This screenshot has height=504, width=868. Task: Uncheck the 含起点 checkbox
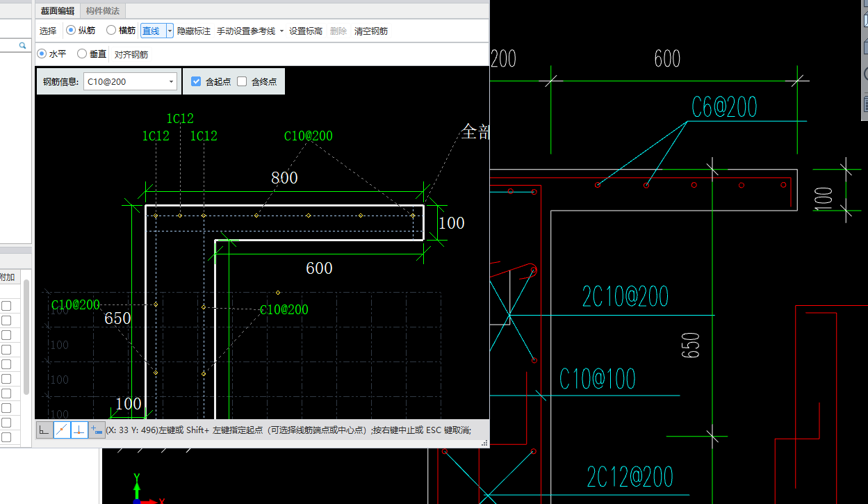pyautogui.click(x=196, y=81)
